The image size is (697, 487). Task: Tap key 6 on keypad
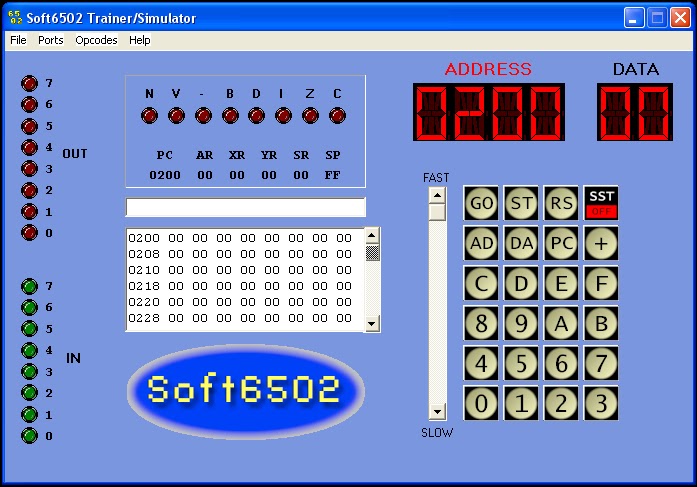pyautogui.click(x=561, y=363)
